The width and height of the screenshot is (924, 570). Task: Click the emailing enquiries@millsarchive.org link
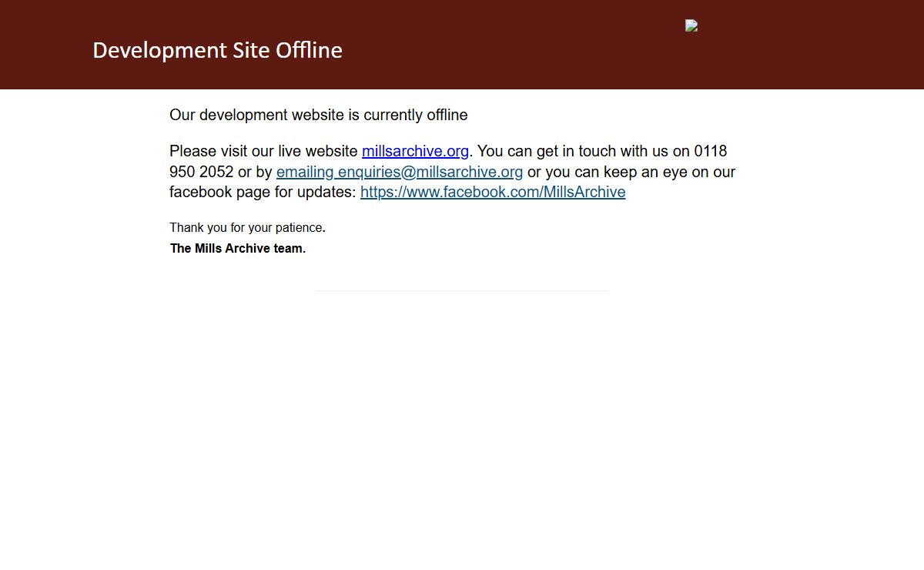tap(400, 172)
